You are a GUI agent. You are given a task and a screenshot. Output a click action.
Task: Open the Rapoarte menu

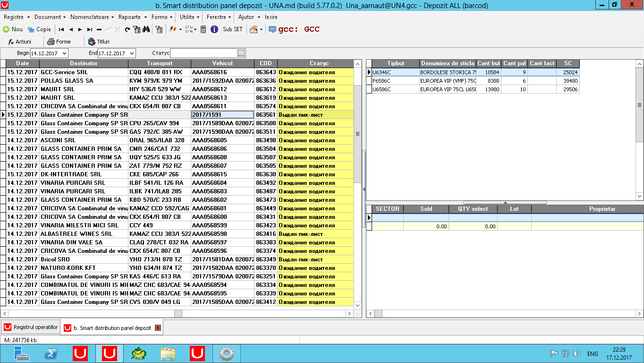132,17
